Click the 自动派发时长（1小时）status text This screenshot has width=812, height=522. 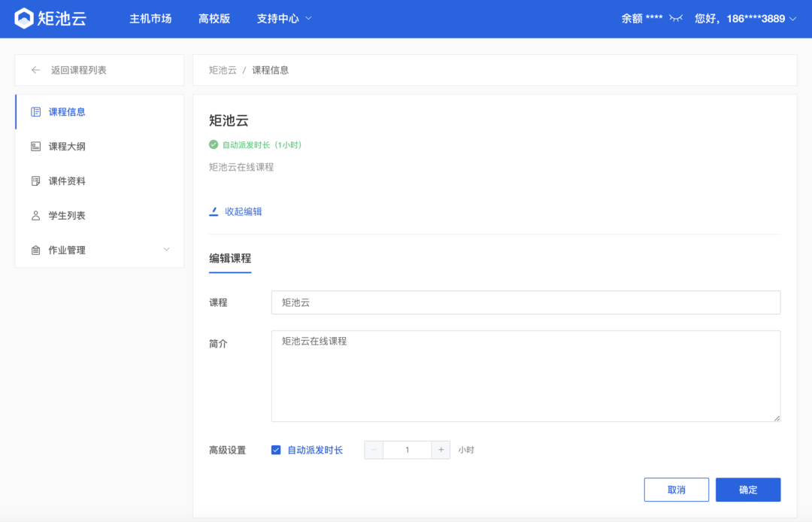tap(262, 145)
